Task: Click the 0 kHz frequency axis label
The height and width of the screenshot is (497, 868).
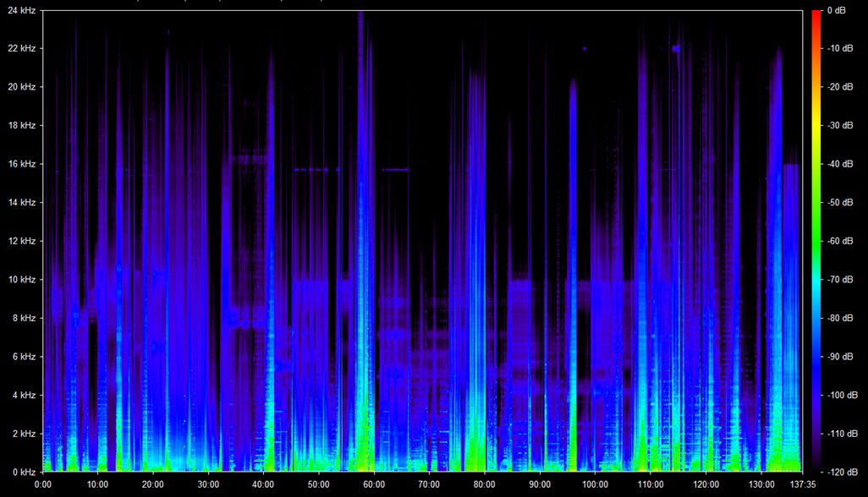Action: (24, 472)
